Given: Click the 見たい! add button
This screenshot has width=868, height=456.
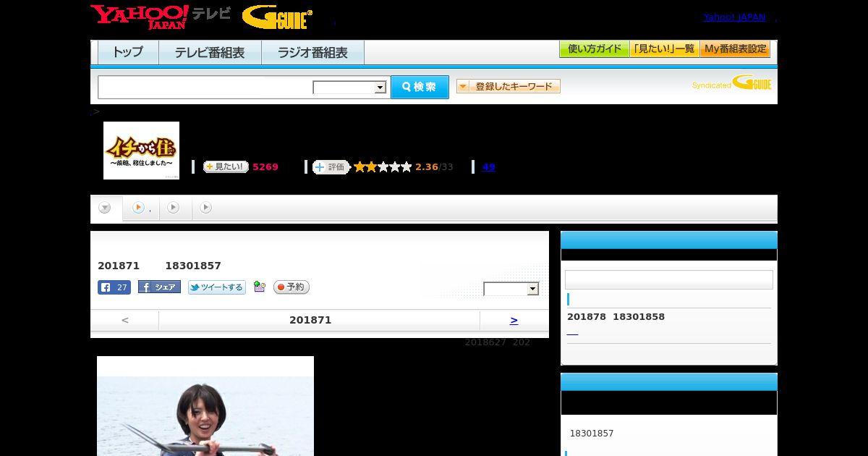Looking at the screenshot, I should click(226, 166).
